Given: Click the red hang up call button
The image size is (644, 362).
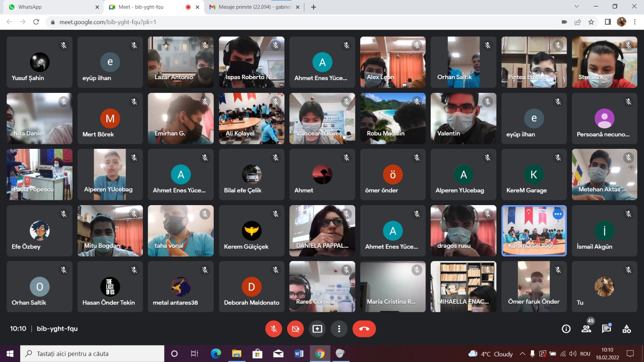Looking at the screenshot, I should 364,329.
